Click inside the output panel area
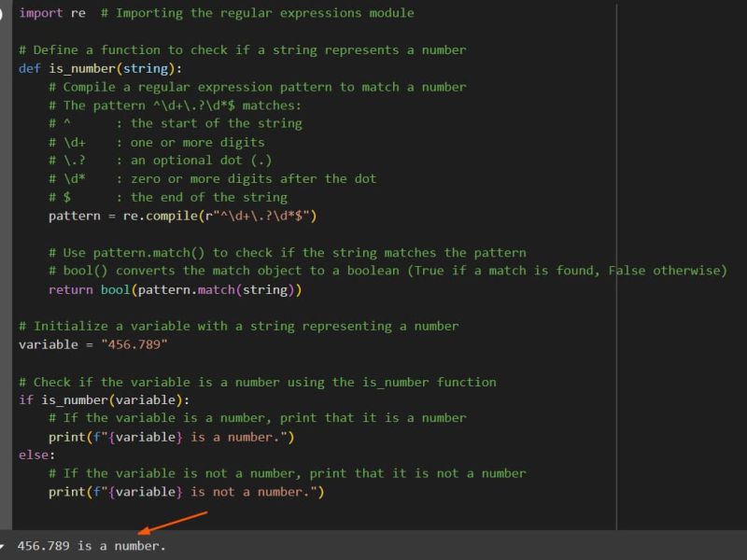747x560 pixels. coord(373,546)
